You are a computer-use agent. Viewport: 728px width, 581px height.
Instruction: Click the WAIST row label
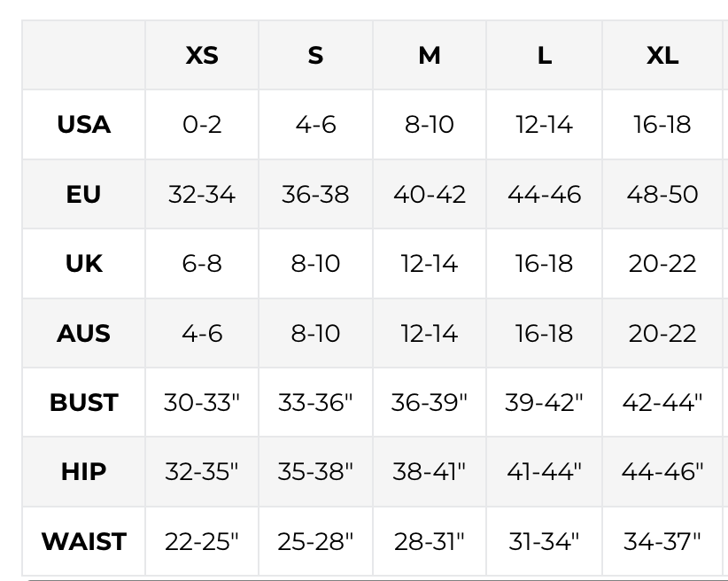tap(84, 541)
